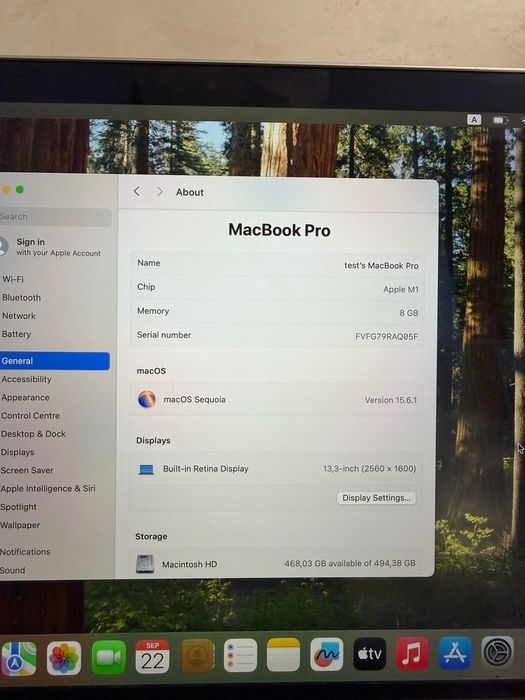Launch FaceTime from the Dock
The image size is (525, 700).
(x=108, y=657)
